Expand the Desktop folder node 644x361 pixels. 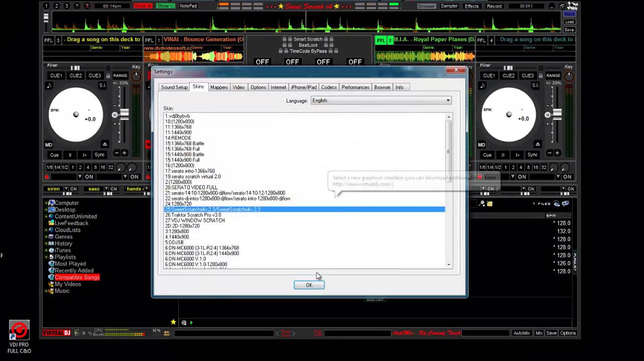[46, 210]
